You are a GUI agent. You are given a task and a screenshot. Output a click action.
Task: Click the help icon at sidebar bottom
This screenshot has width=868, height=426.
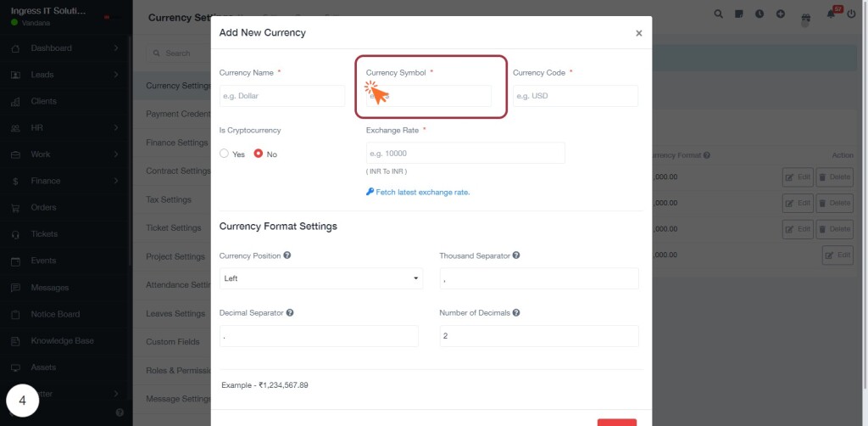(120, 412)
